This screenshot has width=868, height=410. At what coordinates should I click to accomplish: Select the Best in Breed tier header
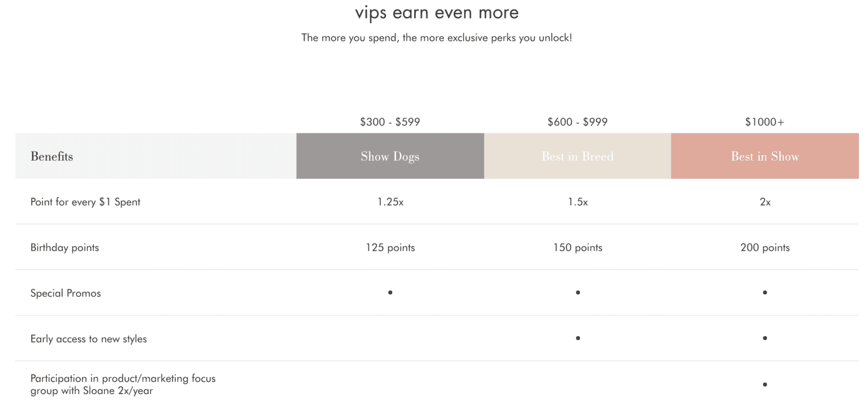[578, 156]
